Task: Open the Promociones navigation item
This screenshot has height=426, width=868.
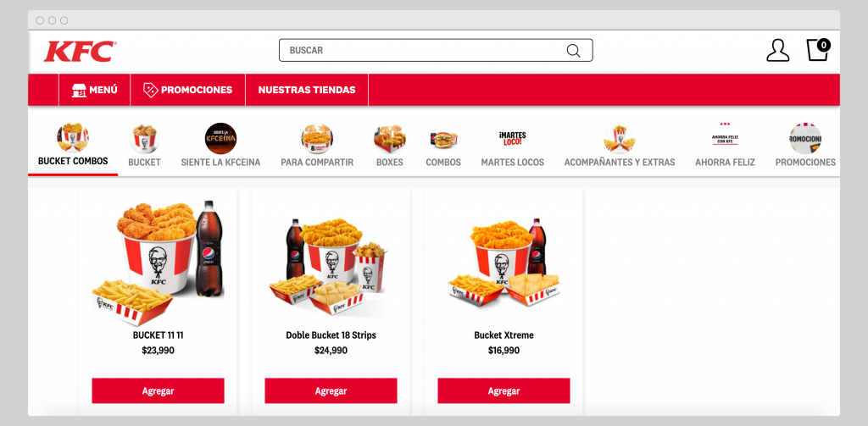Action: click(187, 90)
